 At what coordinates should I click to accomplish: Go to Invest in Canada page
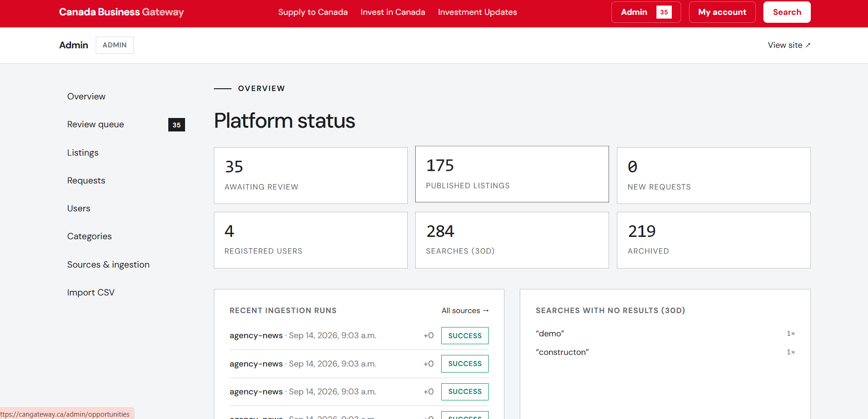coord(393,12)
